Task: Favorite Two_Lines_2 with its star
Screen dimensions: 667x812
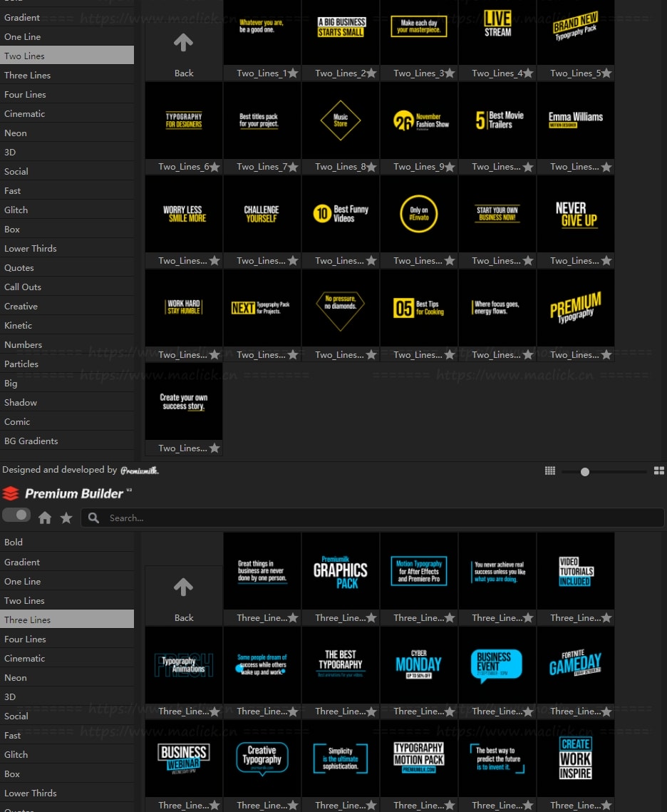Action: [371, 73]
